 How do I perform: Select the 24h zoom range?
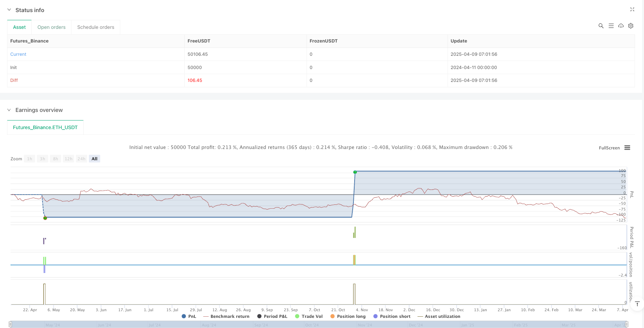pos(81,159)
